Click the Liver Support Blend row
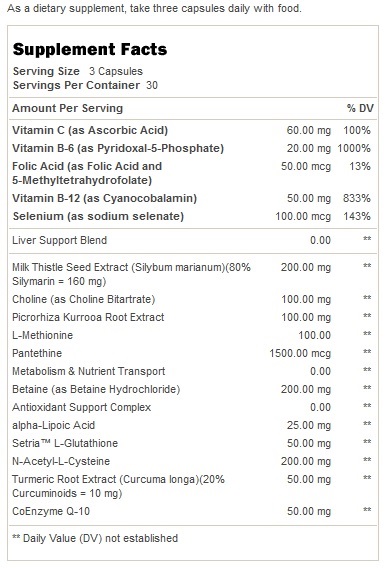Image resolution: width=391 pixels, height=568 pixels. [191, 240]
